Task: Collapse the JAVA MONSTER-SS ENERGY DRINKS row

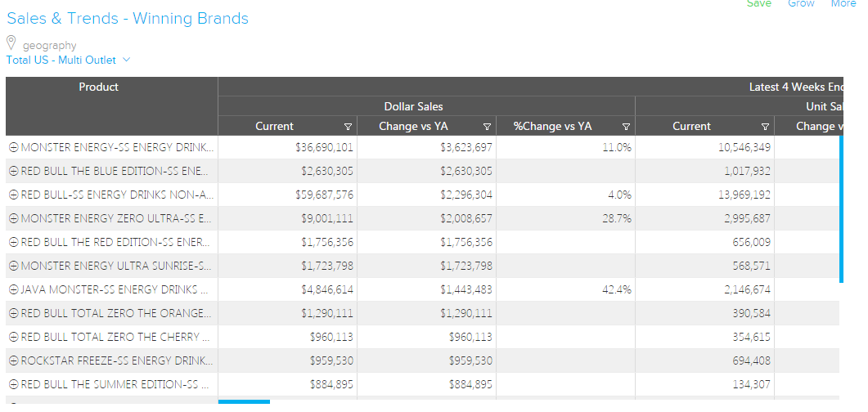Action: tap(13, 289)
